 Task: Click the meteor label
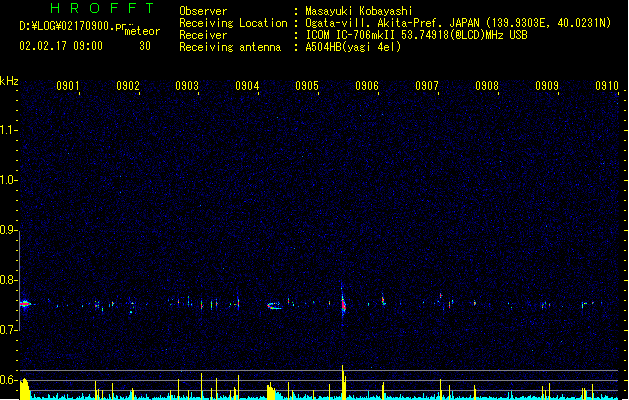(x=142, y=31)
